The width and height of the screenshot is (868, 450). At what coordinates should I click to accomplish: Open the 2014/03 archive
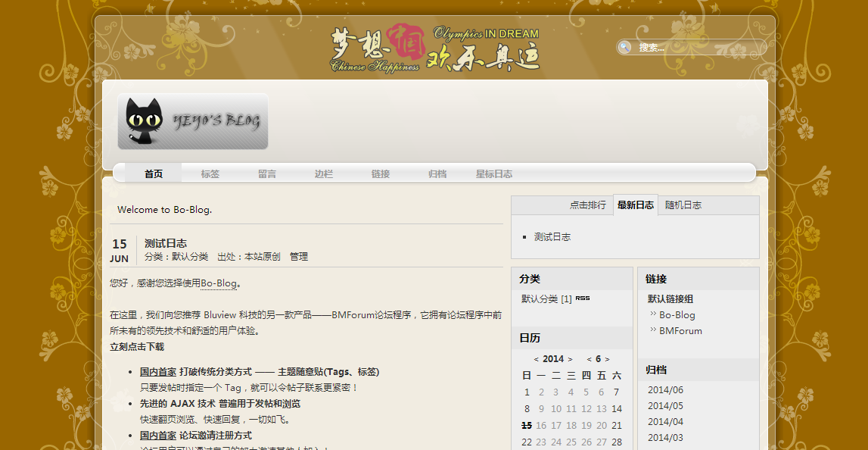click(665, 438)
